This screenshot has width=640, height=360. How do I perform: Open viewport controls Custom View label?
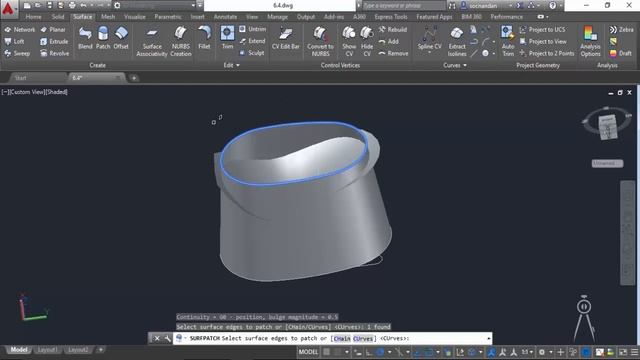tap(27, 92)
